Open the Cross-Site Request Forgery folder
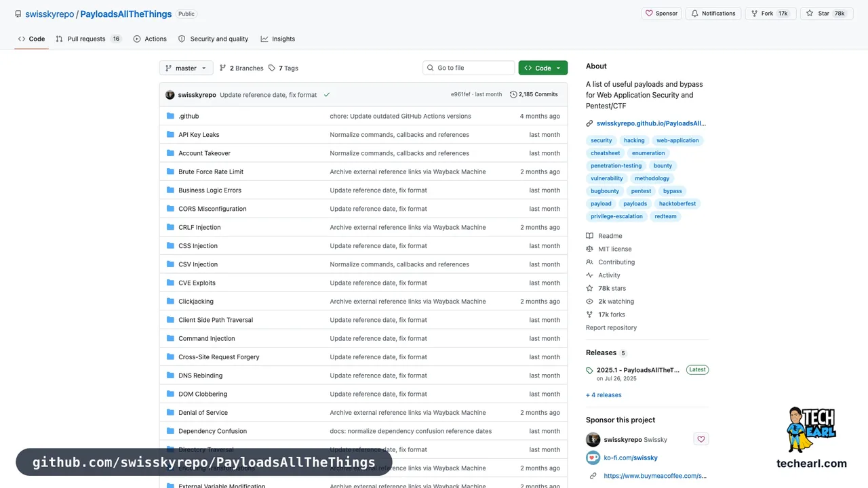868x488 pixels. [219, 357]
